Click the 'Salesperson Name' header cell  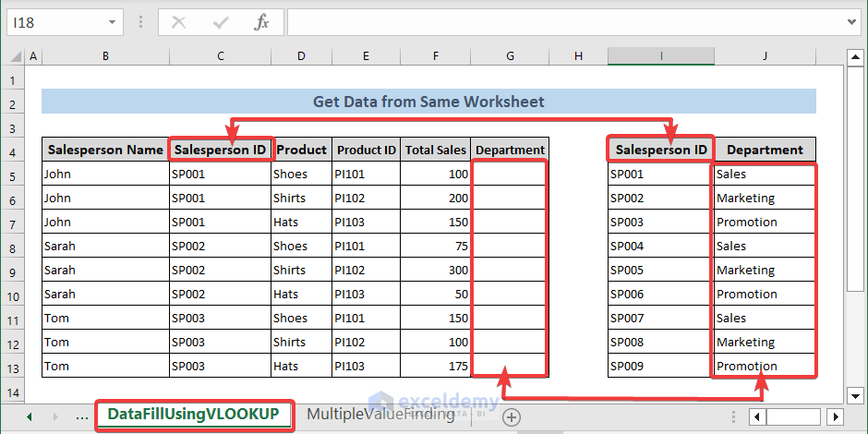pyautogui.click(x=106, y=150)
